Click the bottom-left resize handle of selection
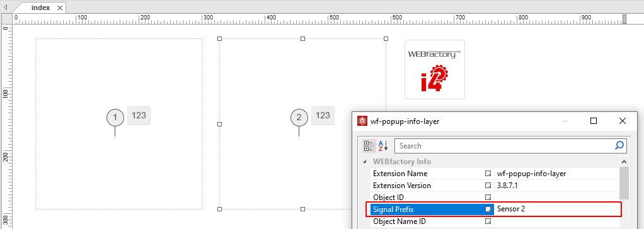Viewport: 644px width, 229px height. click(x=219, y=209)
